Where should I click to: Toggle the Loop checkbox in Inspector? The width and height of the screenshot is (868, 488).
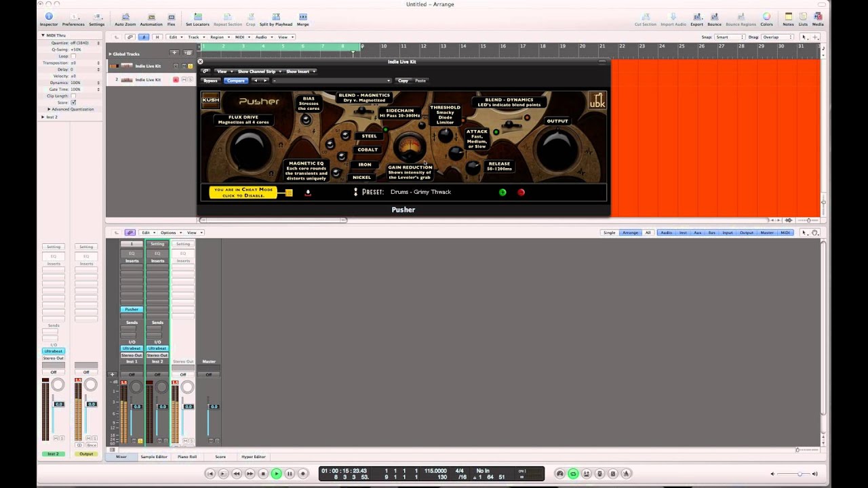coord(73,56)
